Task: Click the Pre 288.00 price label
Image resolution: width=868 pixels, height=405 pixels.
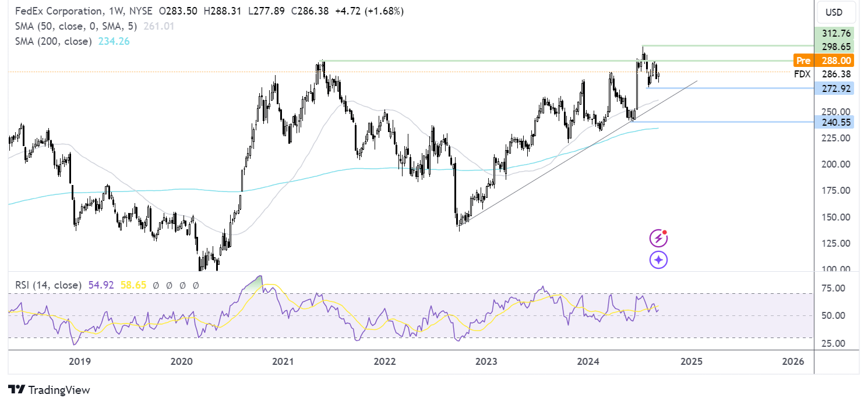Action: click(x=824, y=60)
